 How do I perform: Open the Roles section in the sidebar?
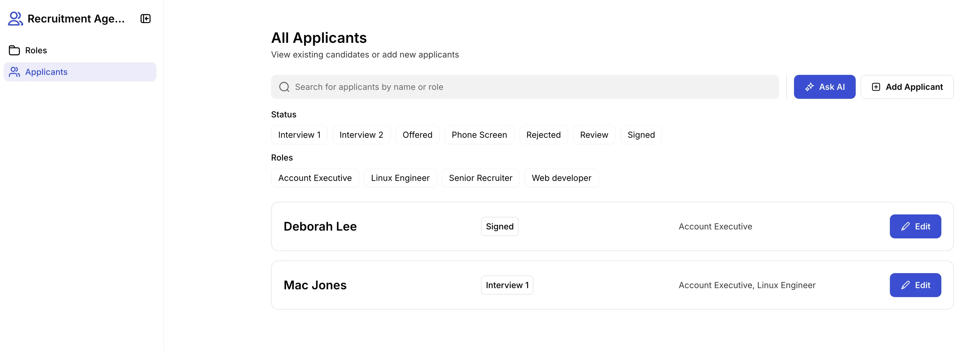(x=36, y=50)
